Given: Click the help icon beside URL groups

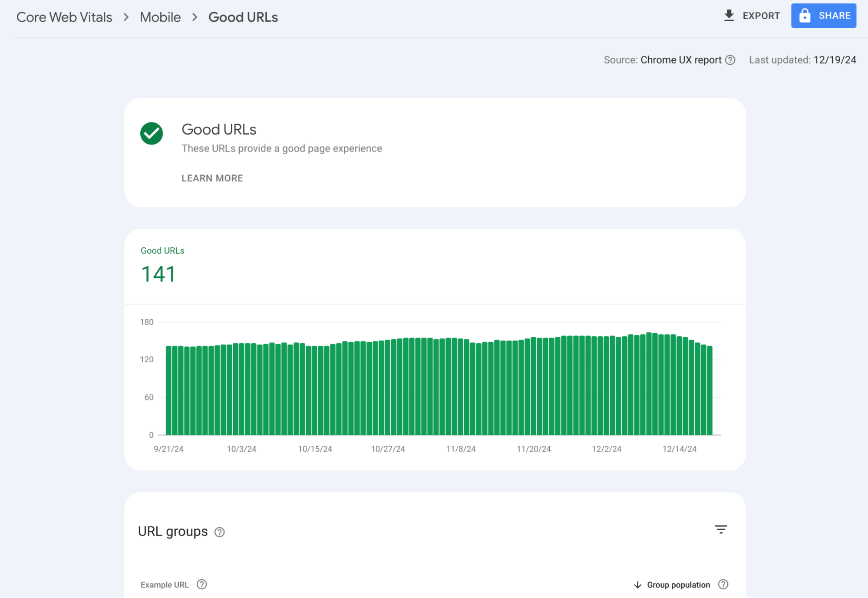Looking at the screenshot, I should click(x=219, y=532).
